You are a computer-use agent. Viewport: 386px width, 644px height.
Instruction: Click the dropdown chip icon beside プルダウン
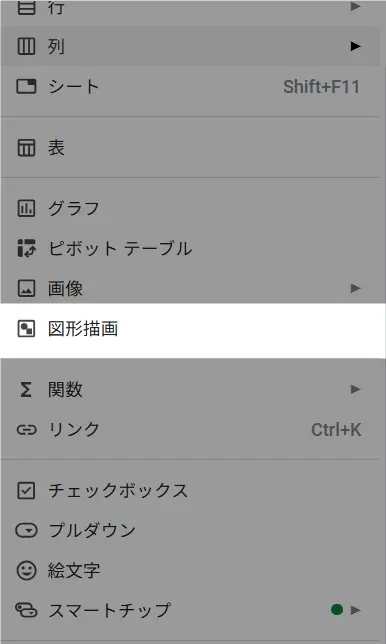coord(26,530)
